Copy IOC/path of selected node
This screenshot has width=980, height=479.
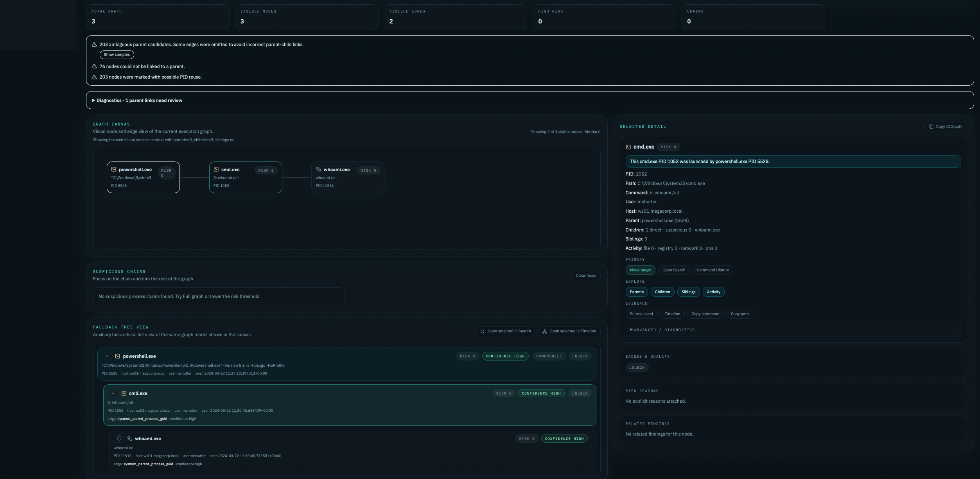click(946, 127)
